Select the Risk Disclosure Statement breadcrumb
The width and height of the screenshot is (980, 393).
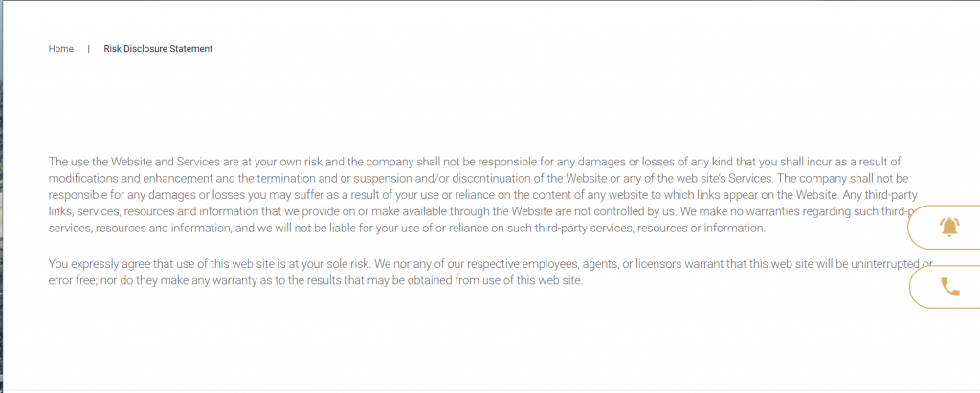pos(158,49)
